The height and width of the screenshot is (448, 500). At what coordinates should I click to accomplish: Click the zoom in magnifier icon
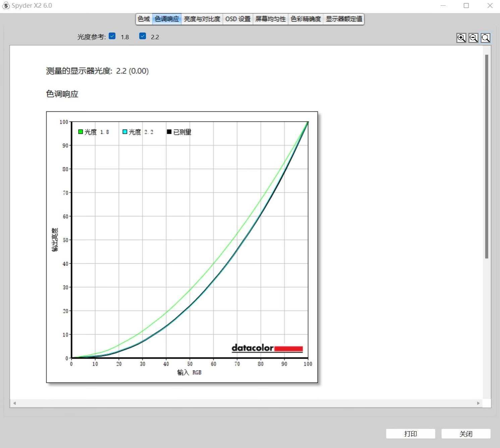pyautogui.click(x=461, y=38)
